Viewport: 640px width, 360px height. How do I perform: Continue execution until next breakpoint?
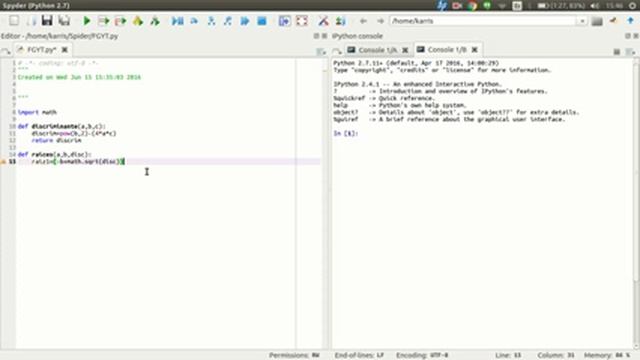tap(245, 20)
